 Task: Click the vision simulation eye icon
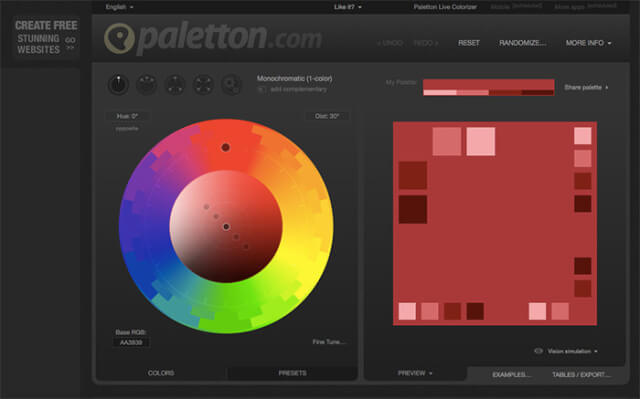tap(538, 351)
